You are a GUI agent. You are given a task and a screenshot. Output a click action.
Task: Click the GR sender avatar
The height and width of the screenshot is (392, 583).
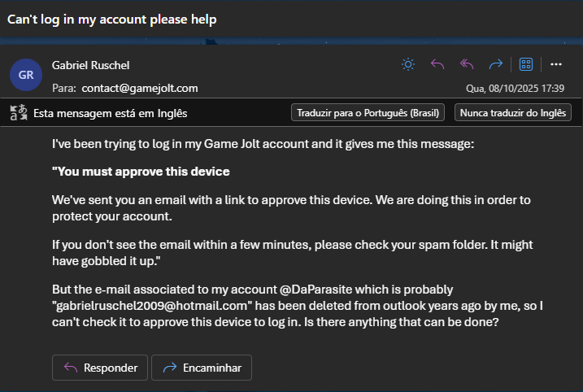click(x=26, y=75)
